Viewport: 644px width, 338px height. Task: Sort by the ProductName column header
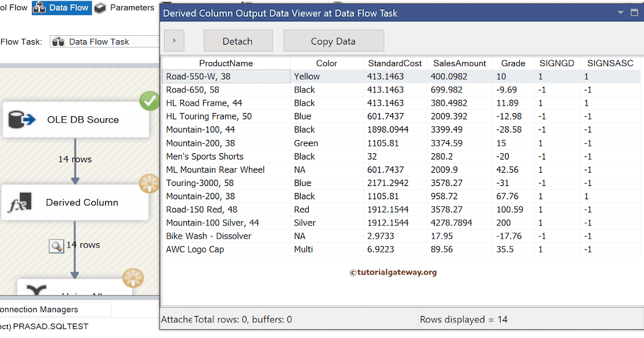point(226,63)
